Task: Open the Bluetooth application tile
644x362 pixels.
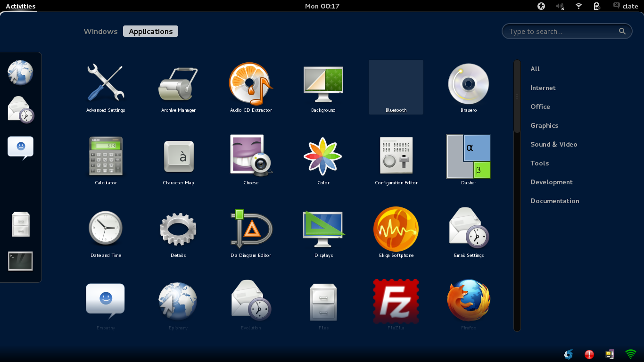Action: tap(396, 87)
